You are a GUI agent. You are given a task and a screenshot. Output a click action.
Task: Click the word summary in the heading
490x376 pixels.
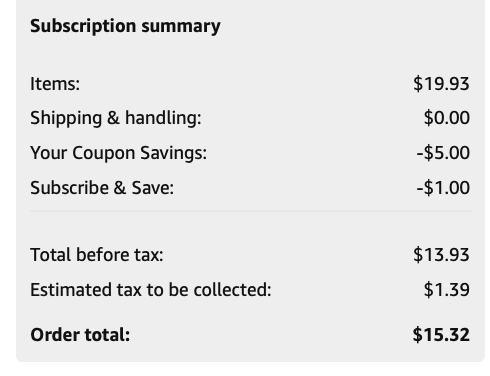pos(181,27)
